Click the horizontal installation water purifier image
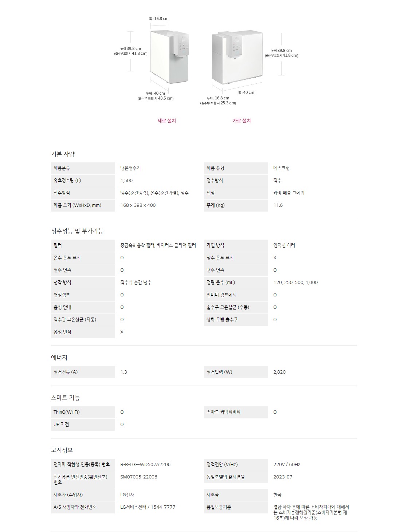 tap(237, 57)
